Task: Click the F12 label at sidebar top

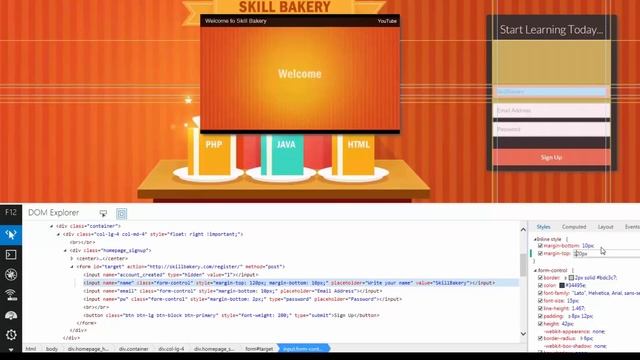Action: coord(11,212)
